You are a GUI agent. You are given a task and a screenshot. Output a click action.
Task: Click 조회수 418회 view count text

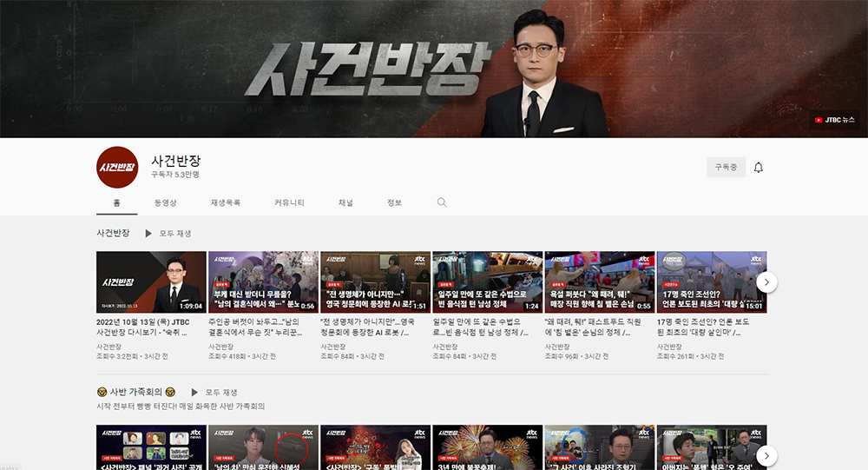tap(227, 356)
